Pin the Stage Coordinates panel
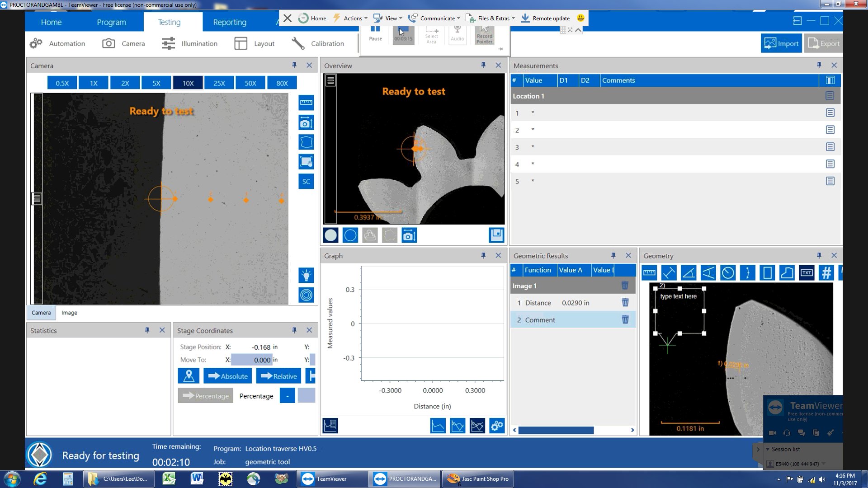 point(294,330)
